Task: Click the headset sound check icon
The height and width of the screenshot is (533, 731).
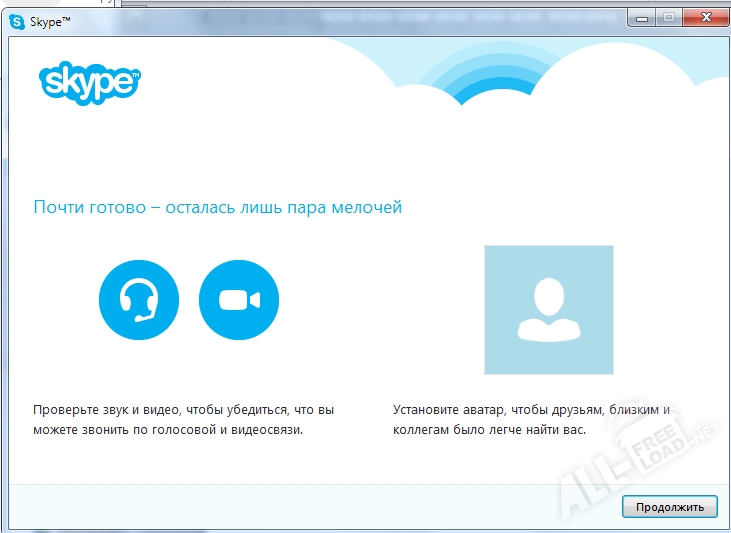Action: 139,300
